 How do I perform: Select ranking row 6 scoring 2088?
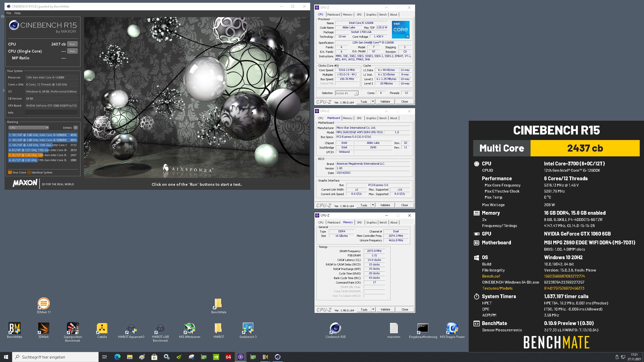(x=43, y=160)
